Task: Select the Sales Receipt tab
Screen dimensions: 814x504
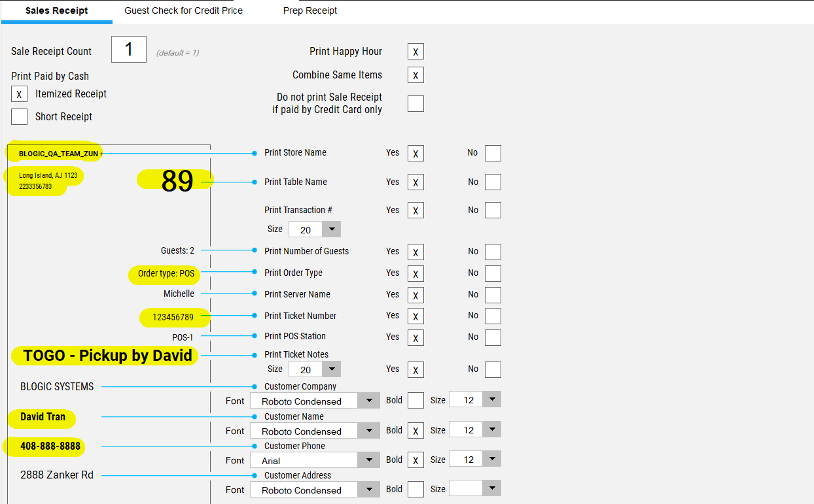Action: [56, 11]
